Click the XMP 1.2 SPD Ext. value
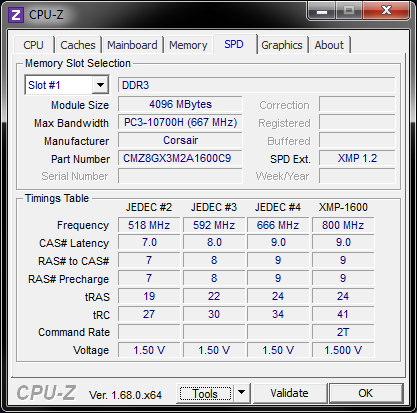The height and width of the screenshot is (413, 417). tap(357, 158)
